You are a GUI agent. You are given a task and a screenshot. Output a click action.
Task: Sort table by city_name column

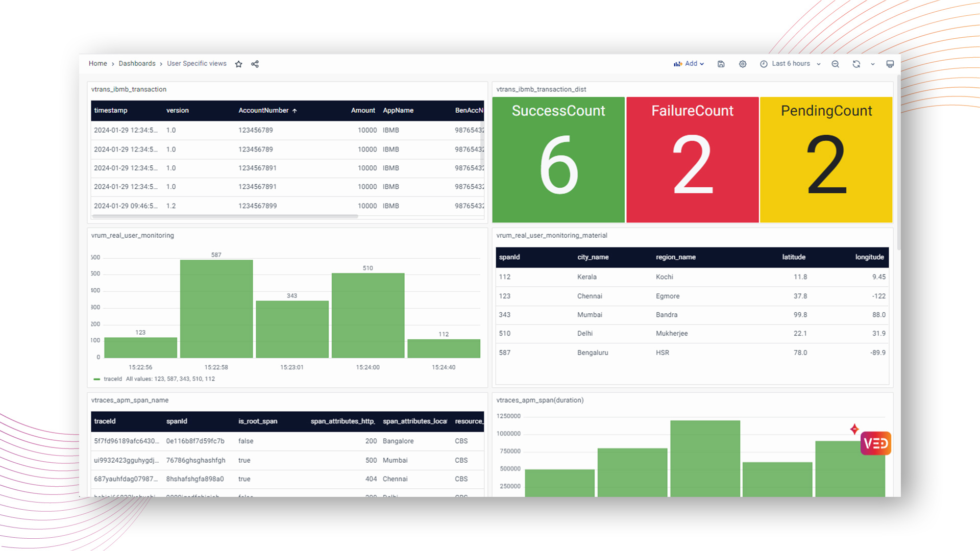(593, 257)
